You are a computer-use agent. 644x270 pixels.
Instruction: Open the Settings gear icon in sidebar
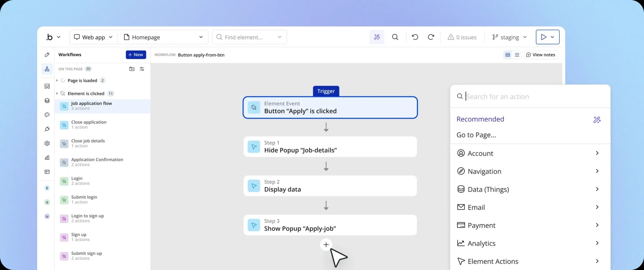coord(47,143)
